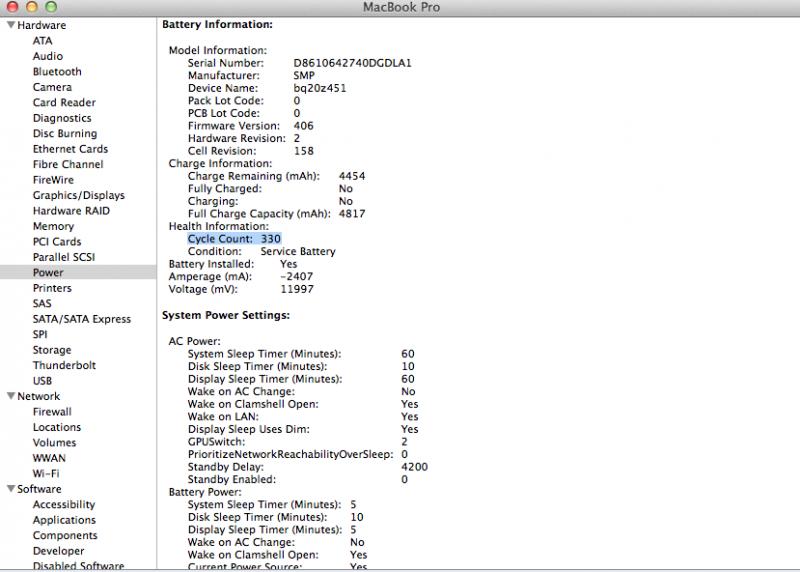The height and width of the screenshot is (572, 800).
Task: Open WWAN network entry
Action: pos(49,458)
